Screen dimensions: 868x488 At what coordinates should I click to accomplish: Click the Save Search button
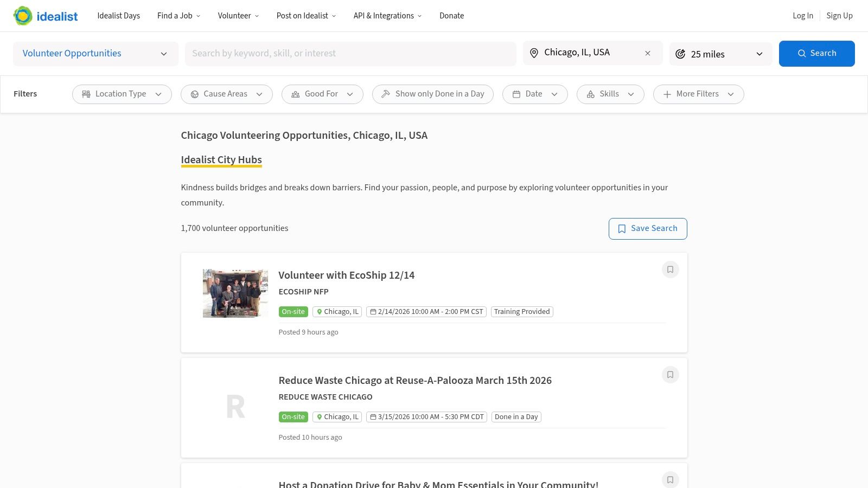pos(648,229)
